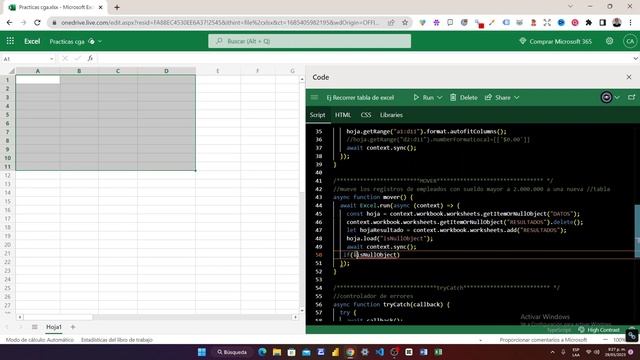Open Visual Studio Code from the taskbar
The height and width of the screenshot is (360, 640).
pyautogui.click(x=380, y=352)
